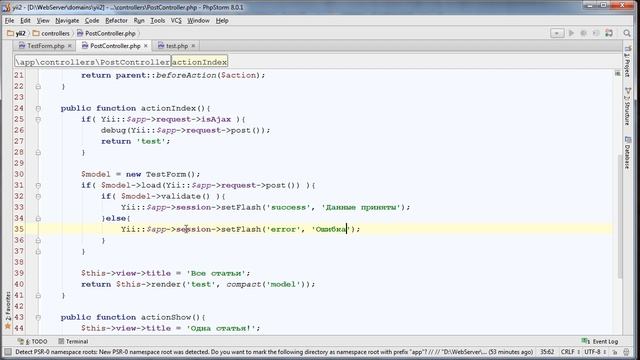The width and height of the screenshot is (640, 360).
Task: Click the PHP file icon on test.php tab
Action: click(x=161, y=46)
